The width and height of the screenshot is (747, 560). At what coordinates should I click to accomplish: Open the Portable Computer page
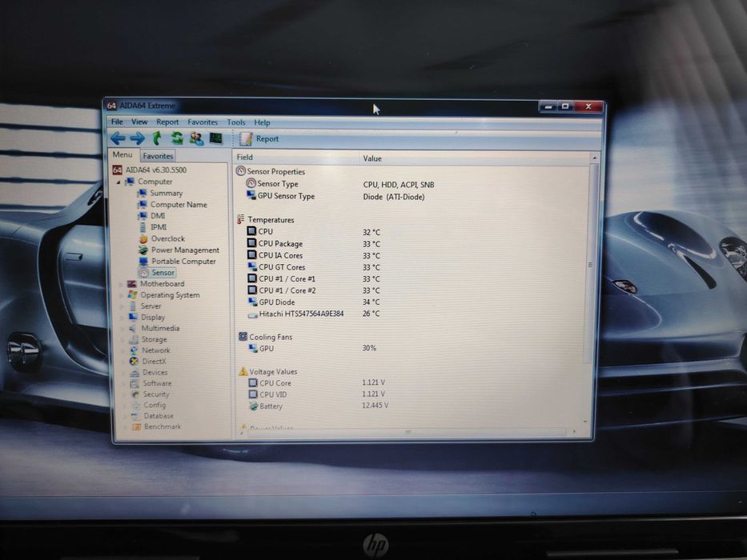point(178,262)
